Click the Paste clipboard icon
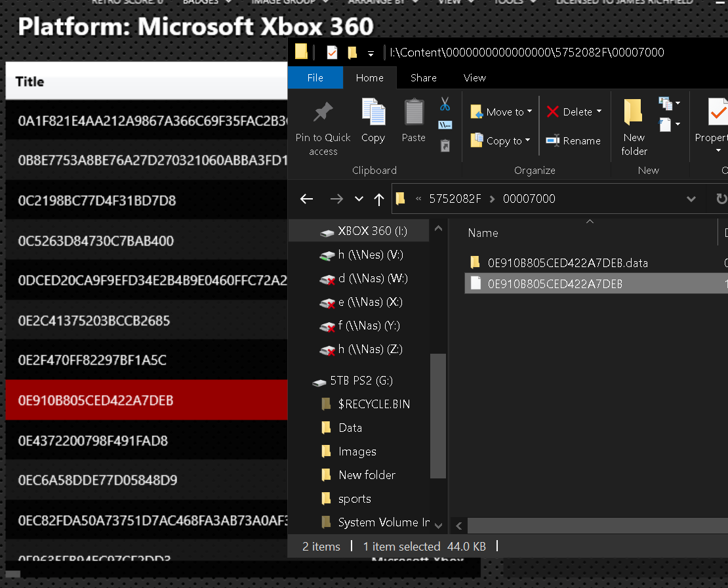This screenshot has height=588, width=728. point(414,112)
